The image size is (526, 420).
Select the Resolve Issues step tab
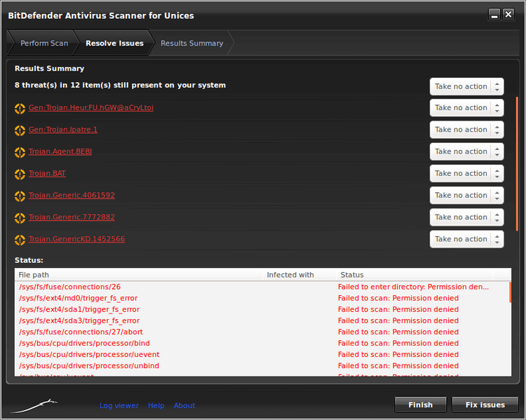pos(114,43)
